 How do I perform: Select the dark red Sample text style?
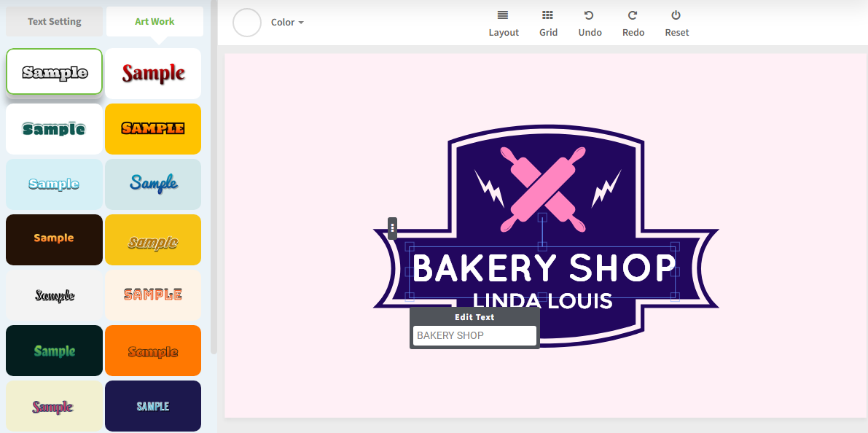153,73
